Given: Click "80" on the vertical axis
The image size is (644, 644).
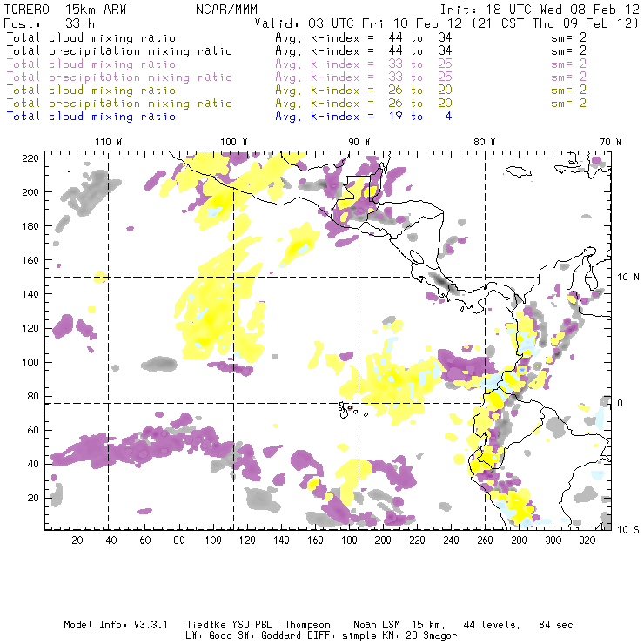Looking at the screenshot, I should pyautogui.click(x=33, y=396).
